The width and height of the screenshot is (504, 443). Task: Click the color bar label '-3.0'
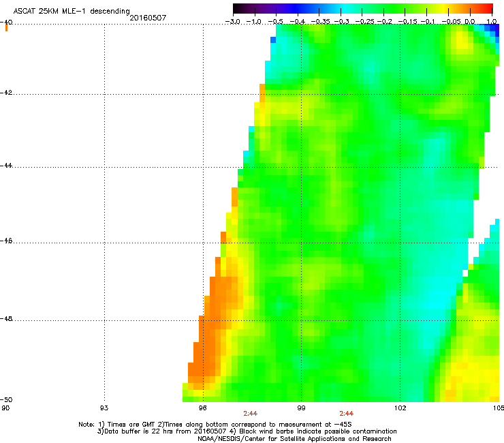click(x=232, y=22)
